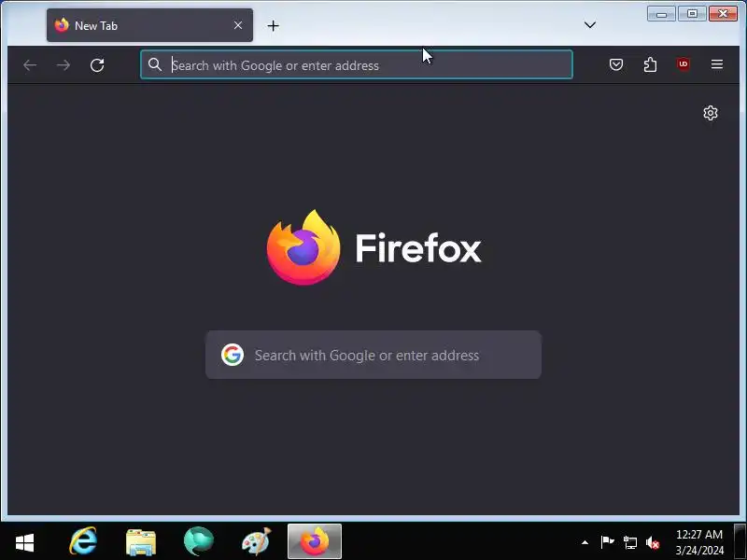Open the Save to Pocket button

[x=616, y=64]
